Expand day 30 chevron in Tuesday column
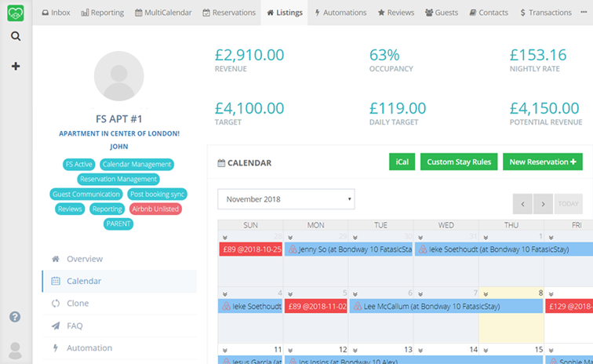This screenshot has height=364, width=593. click(355, 238)
